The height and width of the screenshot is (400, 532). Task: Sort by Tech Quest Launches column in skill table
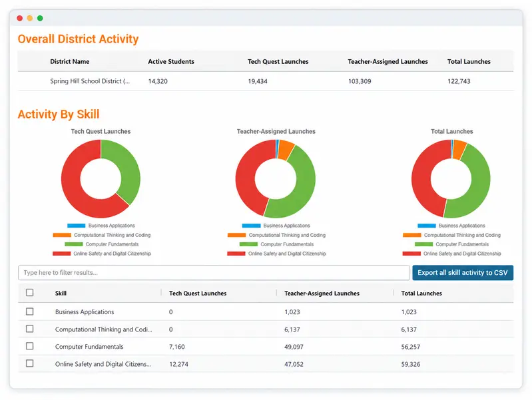tap(198, 294)
